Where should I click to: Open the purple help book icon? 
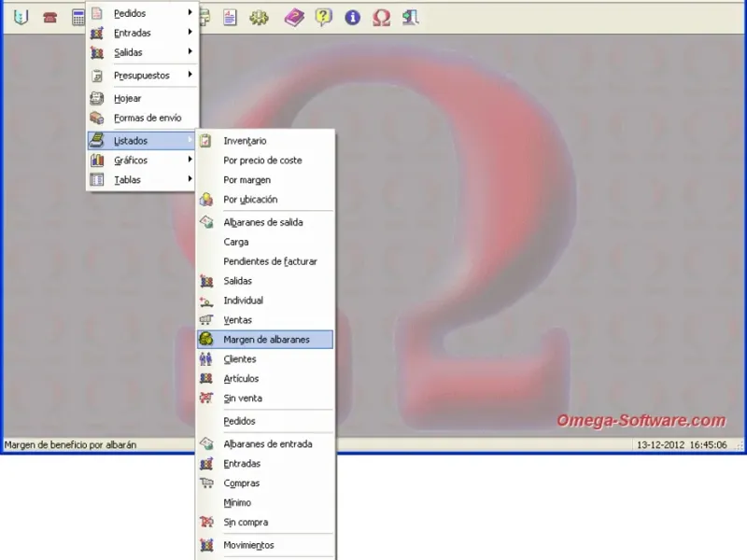[x=294, y=18]
